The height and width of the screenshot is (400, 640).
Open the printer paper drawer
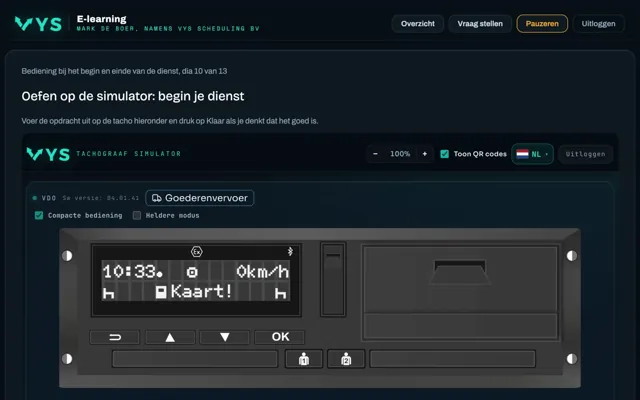460,293
